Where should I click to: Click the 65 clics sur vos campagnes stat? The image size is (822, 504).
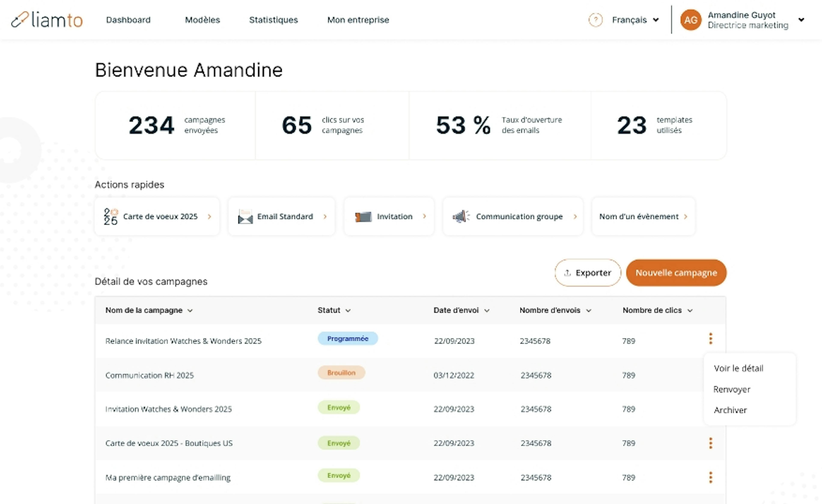[332, 125]
